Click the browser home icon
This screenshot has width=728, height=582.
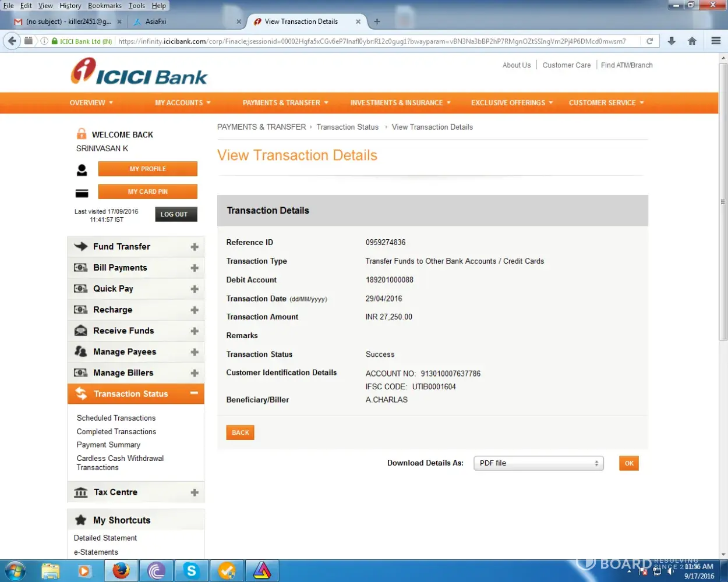[692, 41]
